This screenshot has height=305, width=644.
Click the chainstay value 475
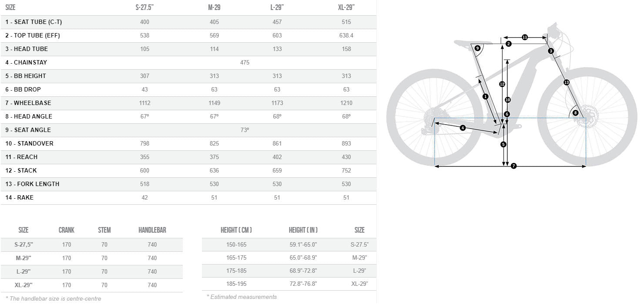[x=245, y=62]
